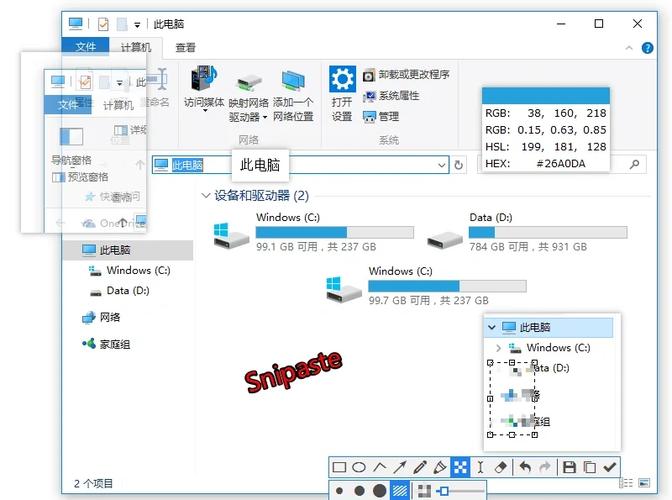Click the address bar field showing 此电脑
This screenshot has width=672, height=500.
coord(300,165)
